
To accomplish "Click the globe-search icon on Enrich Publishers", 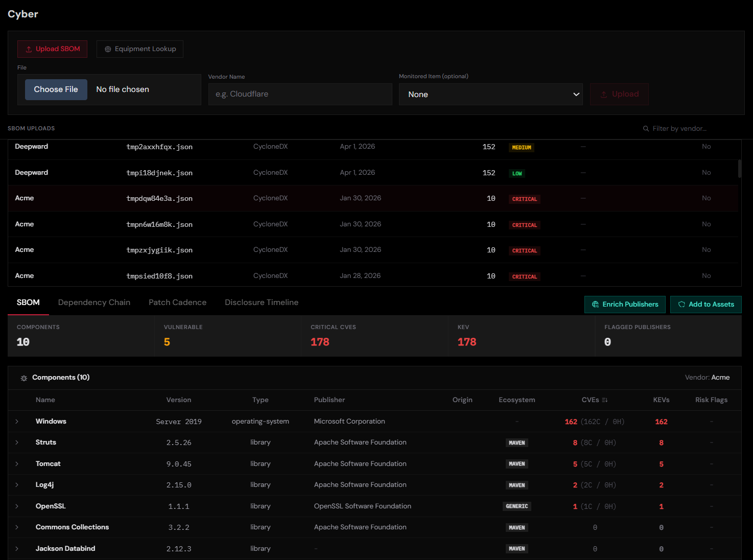I will coord(596,304).
